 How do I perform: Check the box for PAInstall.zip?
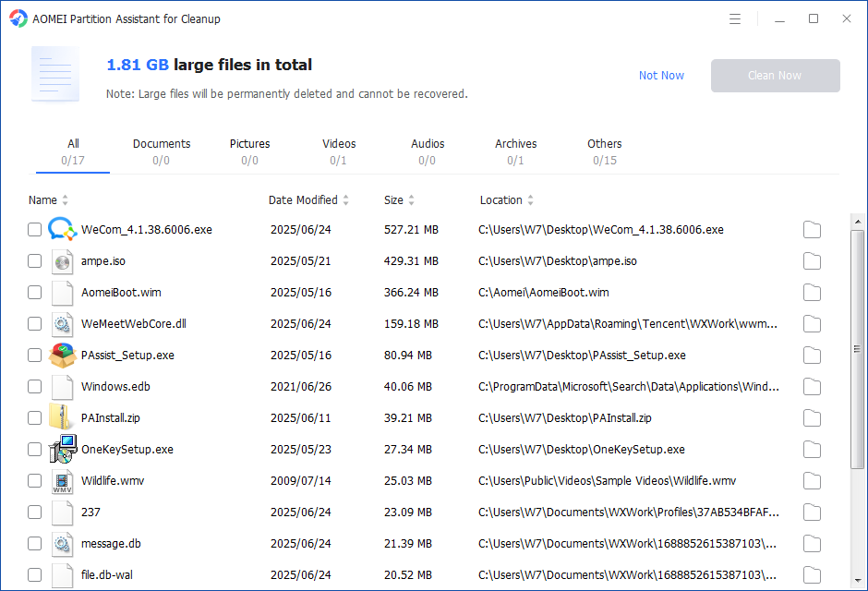tap(34, 417)
